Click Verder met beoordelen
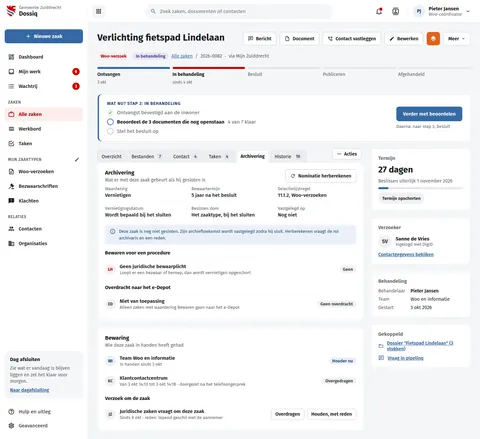The width and height of the screenshot is (480, 439). tap(429, 114)
